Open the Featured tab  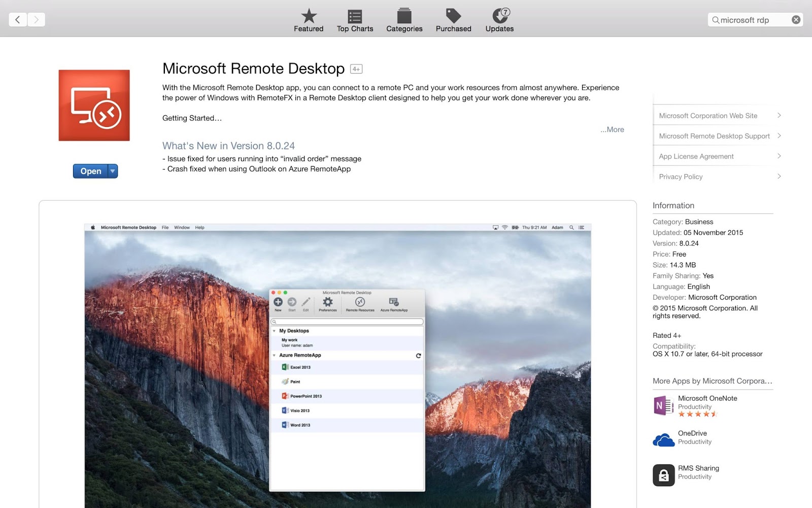309,21
